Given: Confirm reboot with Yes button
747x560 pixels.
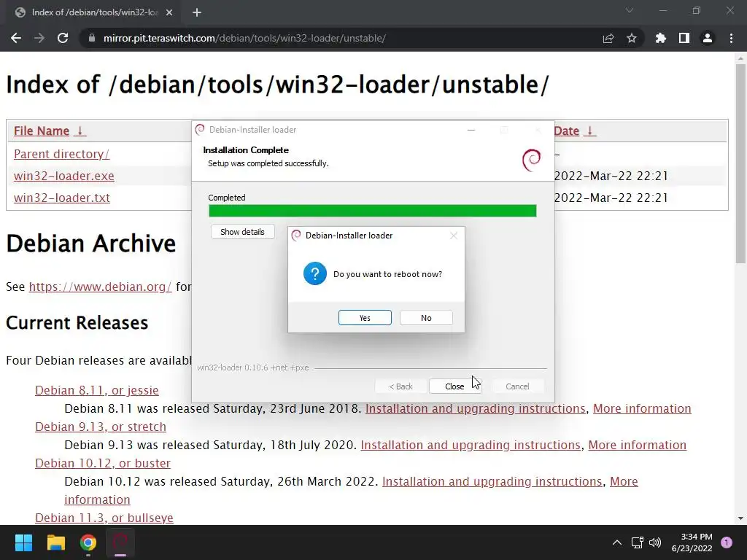Looking at the screenshot, I should click(x=365, y=318).
